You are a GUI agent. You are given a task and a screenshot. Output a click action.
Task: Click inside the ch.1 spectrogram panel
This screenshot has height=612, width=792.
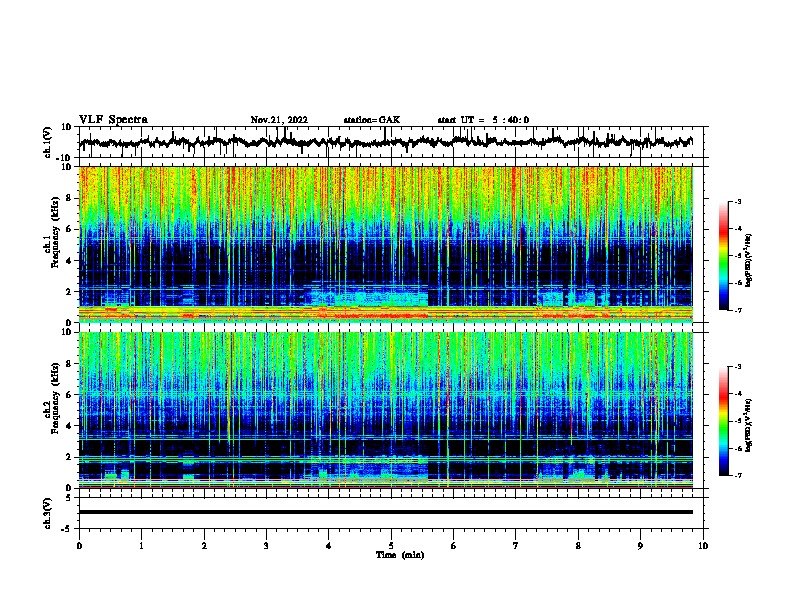coord(386,244)
